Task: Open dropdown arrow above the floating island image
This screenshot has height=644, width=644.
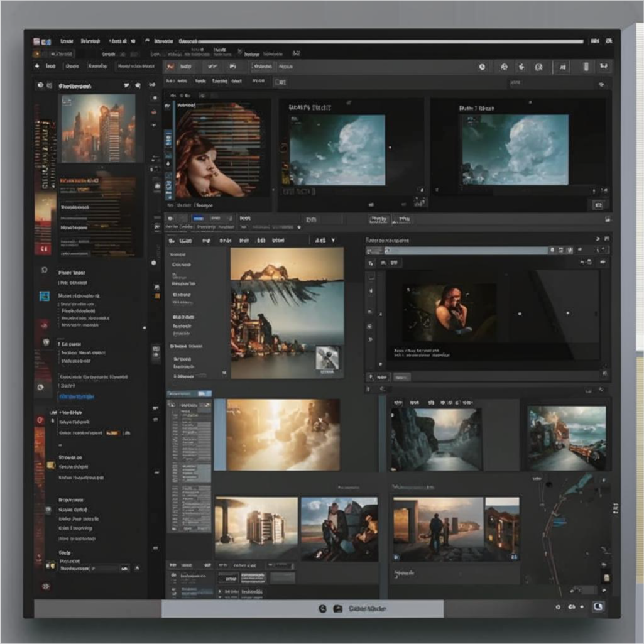Action: 333,240
